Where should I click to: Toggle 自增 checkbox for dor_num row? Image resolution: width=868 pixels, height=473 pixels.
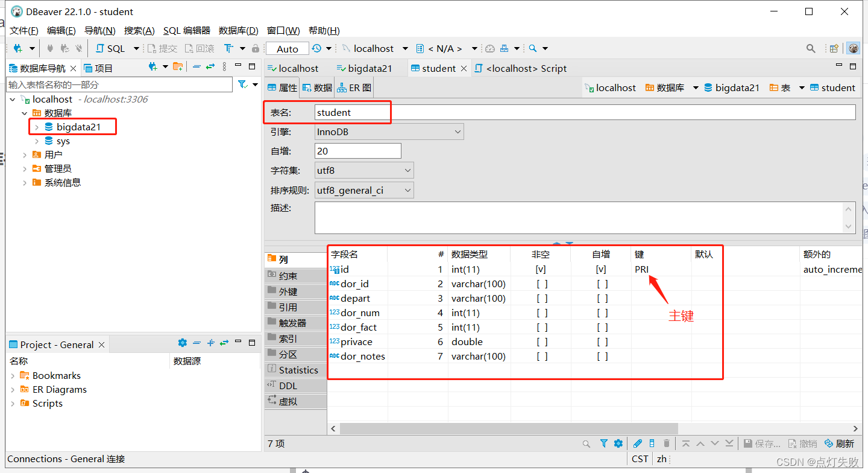(602, 313)
